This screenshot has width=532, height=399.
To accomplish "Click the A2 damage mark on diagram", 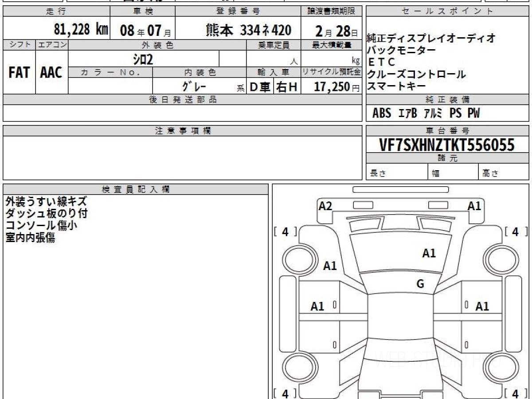I will [325, 206].
